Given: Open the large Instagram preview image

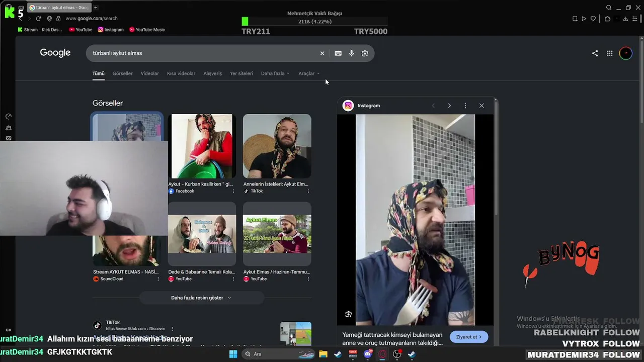Looking at the screenshot, I should click(415, 220).
